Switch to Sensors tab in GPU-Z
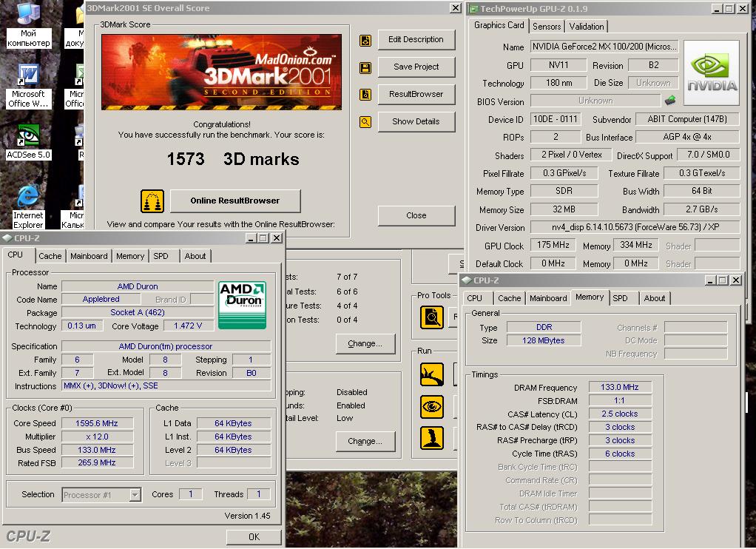Image resolution: width=756 pixels, height=549 pixels. (547, 27)
